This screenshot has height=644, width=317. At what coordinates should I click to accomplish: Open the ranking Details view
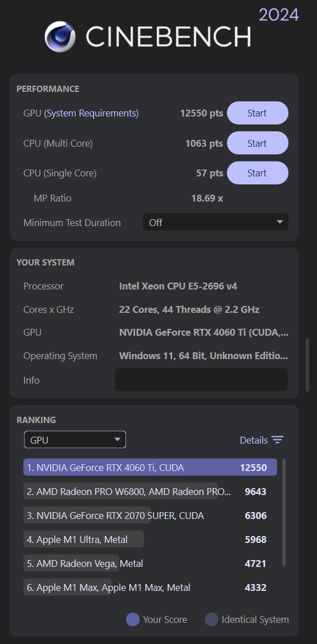coord(262,440)
